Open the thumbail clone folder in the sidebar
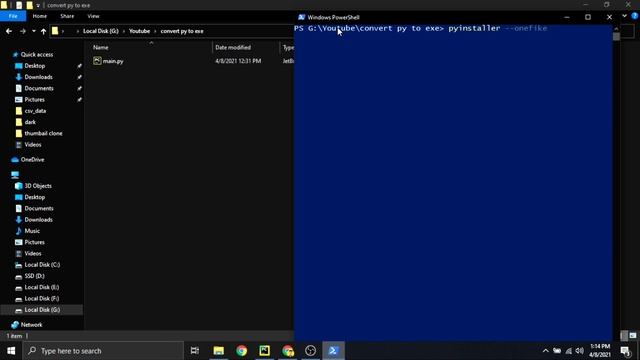This screenshot has width=640, height=360. click(43, 133)
